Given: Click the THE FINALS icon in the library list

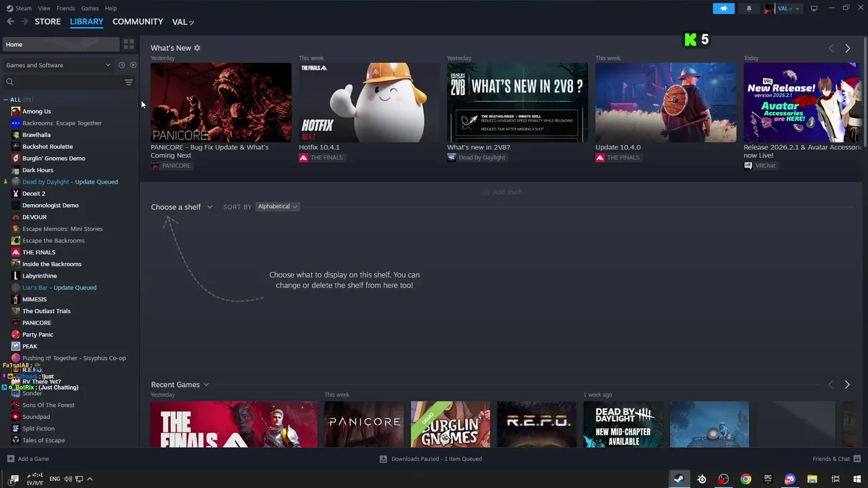Looking at the screenshot, I should [16, 252].
